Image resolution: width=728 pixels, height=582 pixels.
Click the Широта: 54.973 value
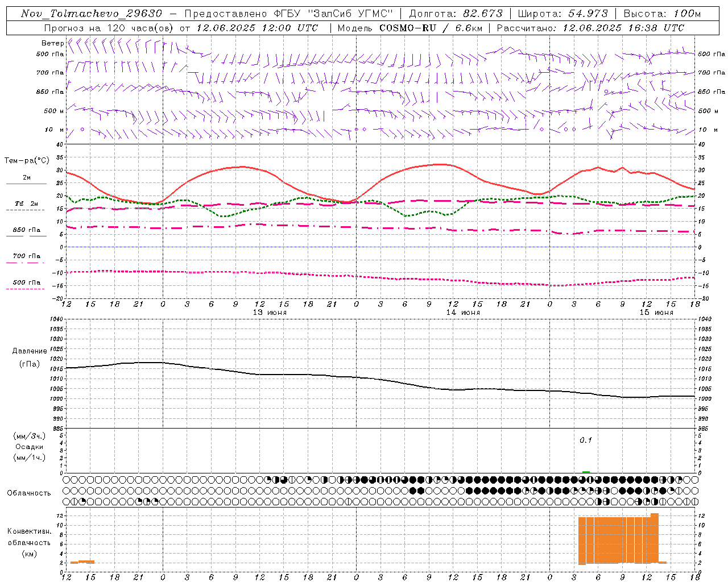(x=562, y=13)
